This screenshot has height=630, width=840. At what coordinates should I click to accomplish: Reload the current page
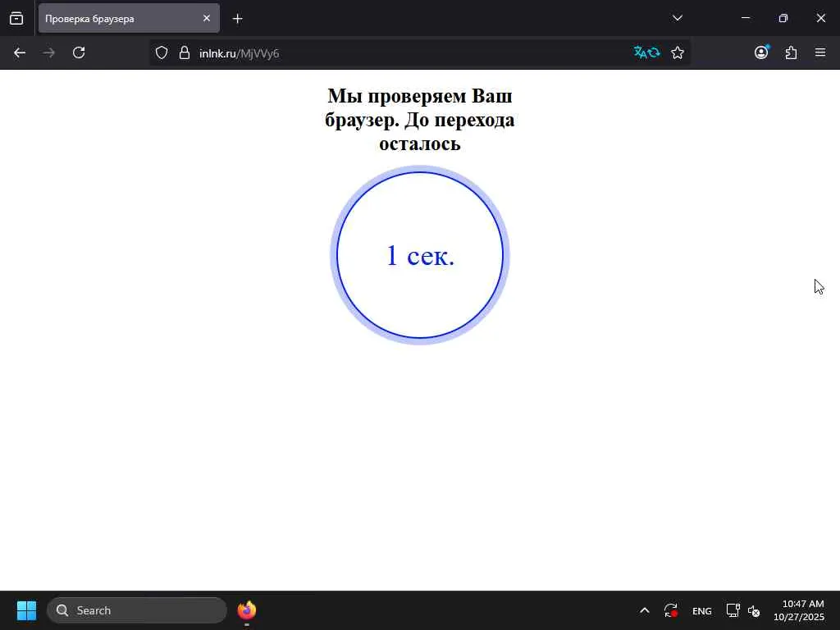click(x=79, y=52)
